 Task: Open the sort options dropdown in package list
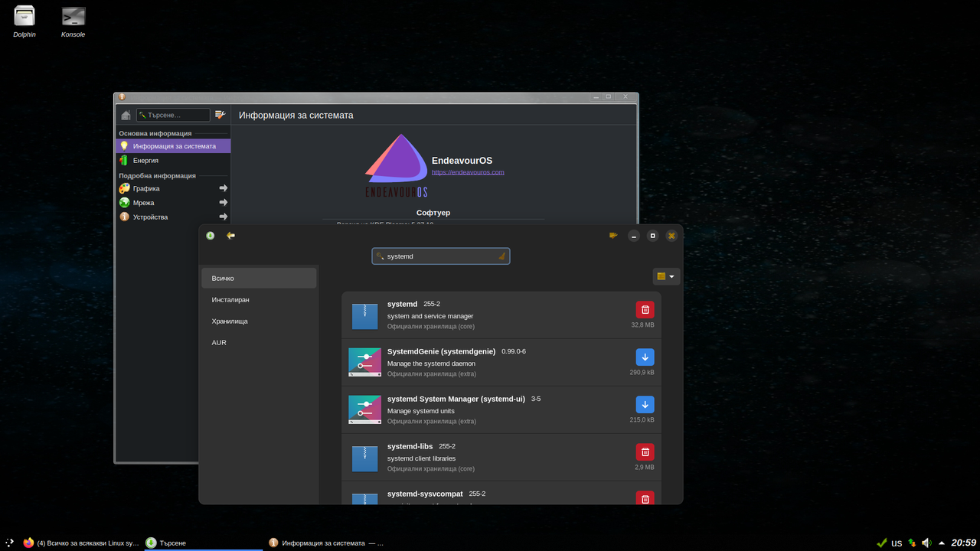(666, 276)
